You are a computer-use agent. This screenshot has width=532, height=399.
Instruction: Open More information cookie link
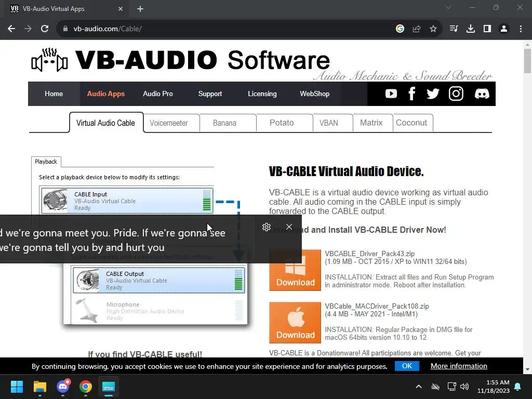(459, 366)
